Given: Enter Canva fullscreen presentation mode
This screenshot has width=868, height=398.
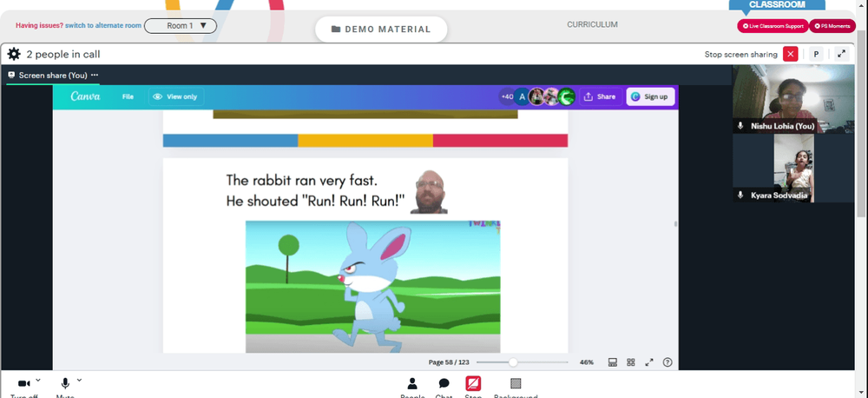Looking at the screenshot, I should pyautogui.click(x=649, y=362).
